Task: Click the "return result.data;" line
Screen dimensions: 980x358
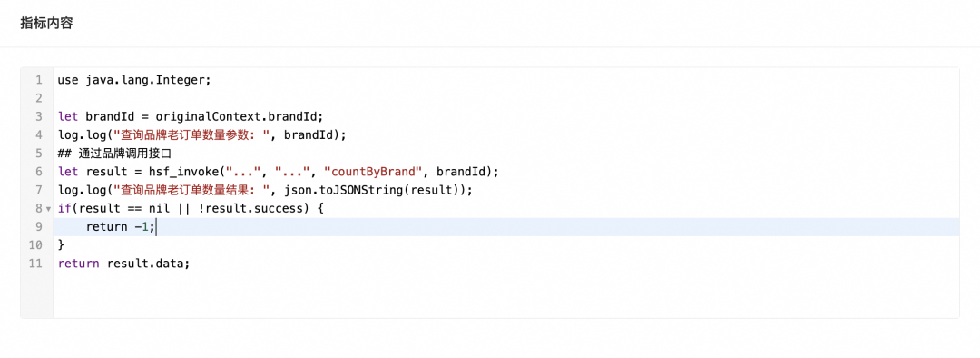Action: 123,263
